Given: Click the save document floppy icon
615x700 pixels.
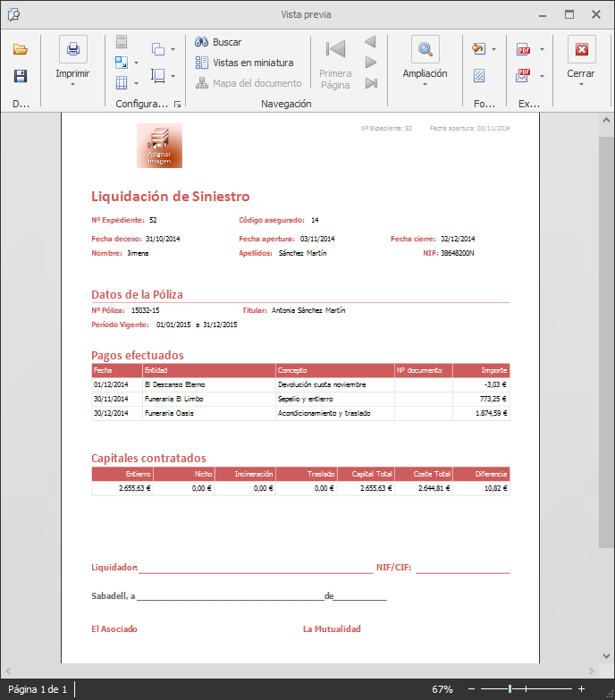Looking at the screenshot, I should (x=20, y=76).
